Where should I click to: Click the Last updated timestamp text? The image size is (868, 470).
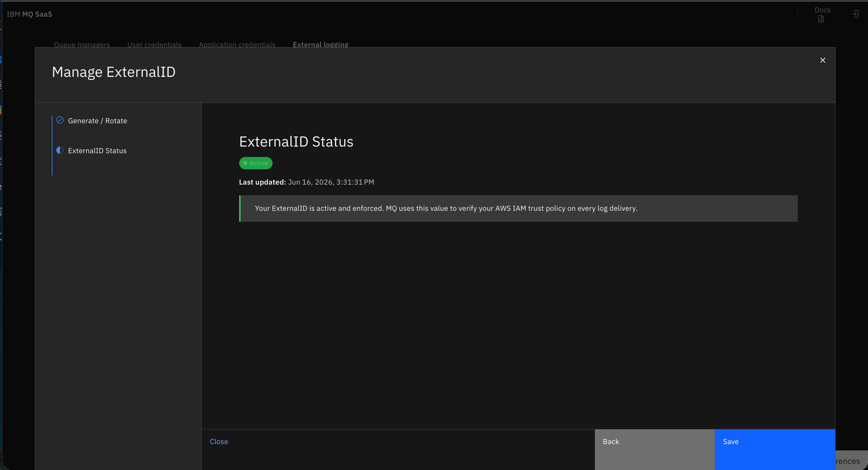click(306, 182)
